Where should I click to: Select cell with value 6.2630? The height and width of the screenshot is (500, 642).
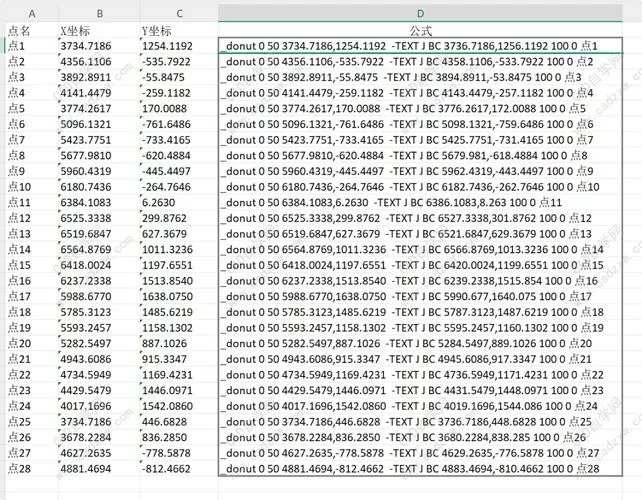[x=179, y=202]
